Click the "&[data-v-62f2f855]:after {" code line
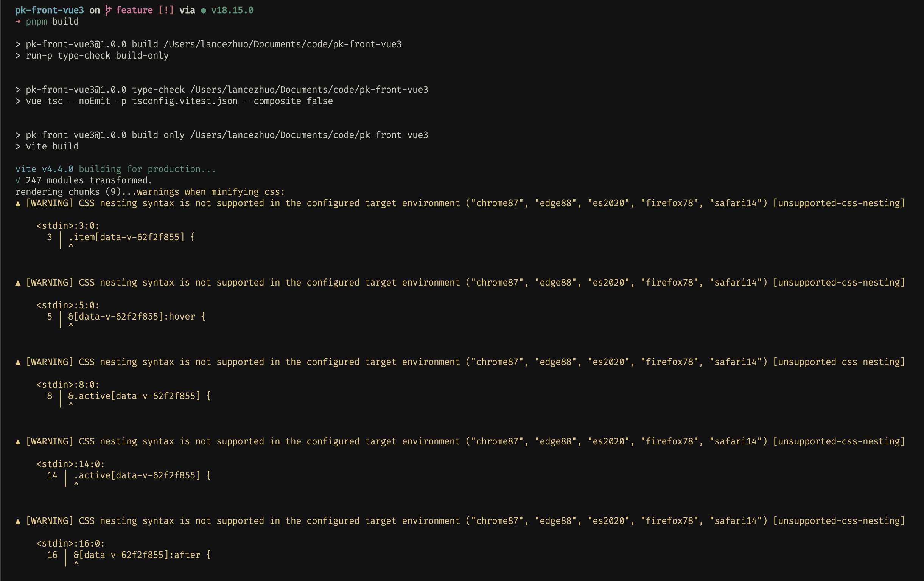924x581 pixels. 142,555
